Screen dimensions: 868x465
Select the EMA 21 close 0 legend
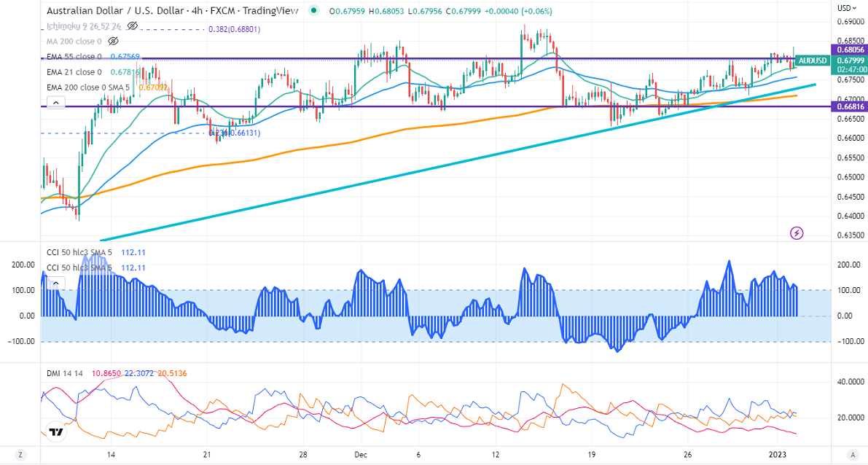74,72
